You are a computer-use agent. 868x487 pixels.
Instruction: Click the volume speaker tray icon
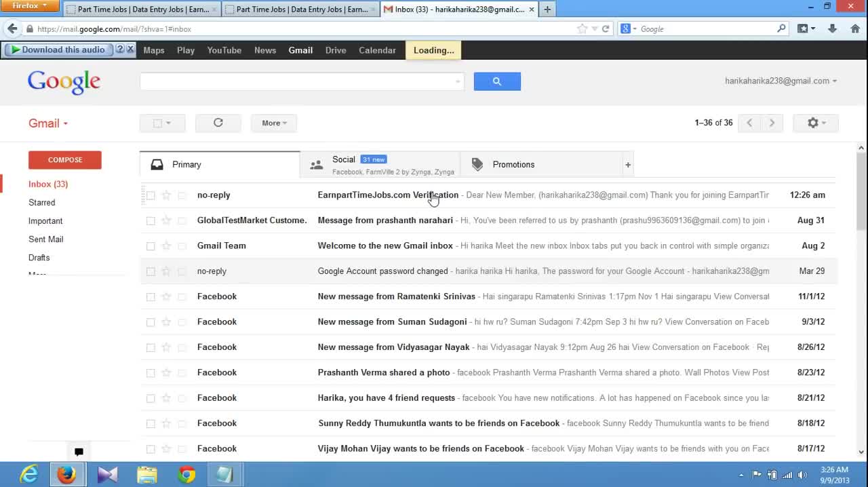click(802, 475)
